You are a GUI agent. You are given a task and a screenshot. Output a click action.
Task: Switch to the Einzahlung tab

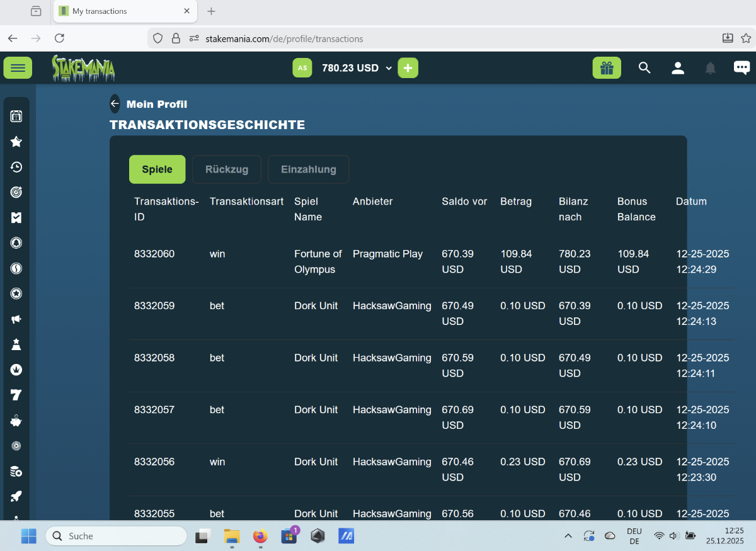coord(308,169)
